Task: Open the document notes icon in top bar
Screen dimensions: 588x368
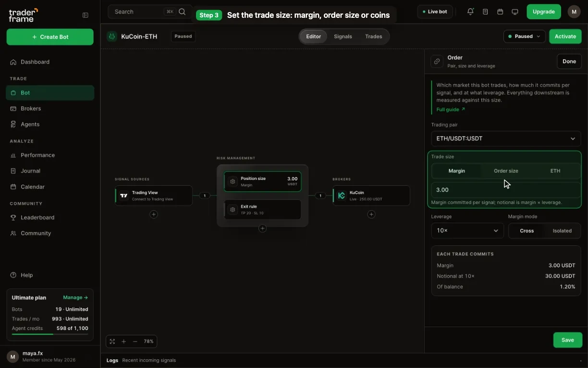Action: click(x=485, y=12)
